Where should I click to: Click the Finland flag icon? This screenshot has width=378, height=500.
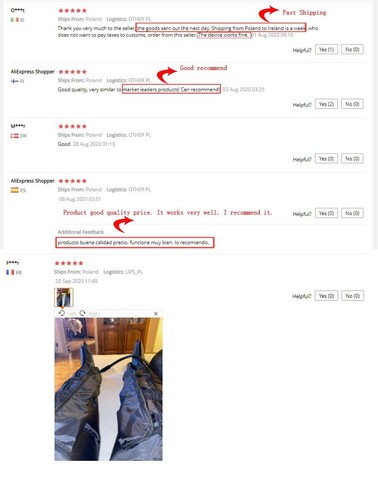tap(14, 81)
